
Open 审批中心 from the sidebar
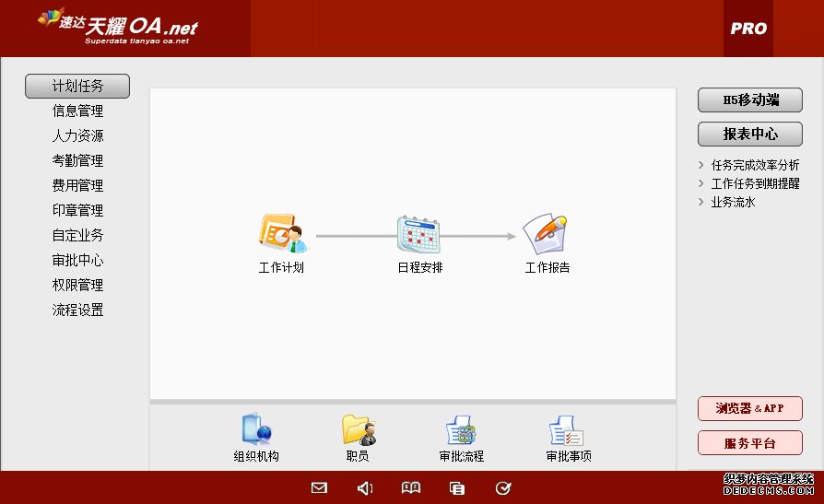click(77, 261)
